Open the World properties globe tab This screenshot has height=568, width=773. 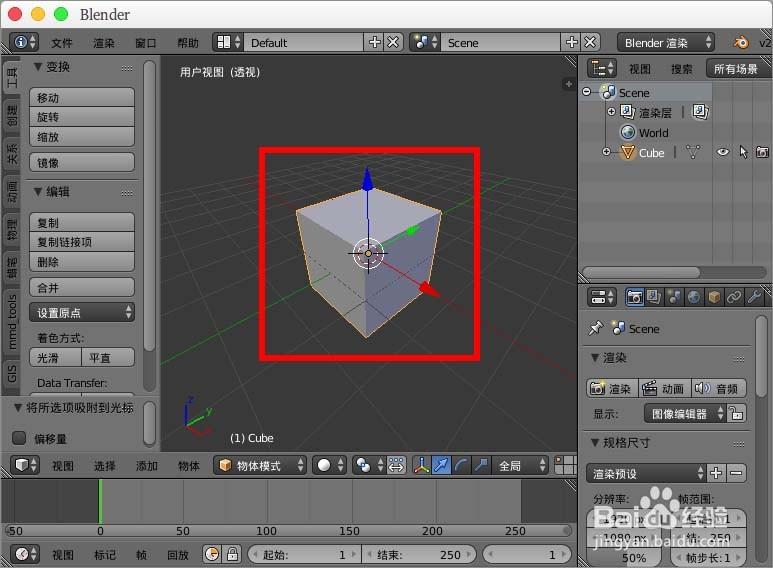tap(694, 297)
